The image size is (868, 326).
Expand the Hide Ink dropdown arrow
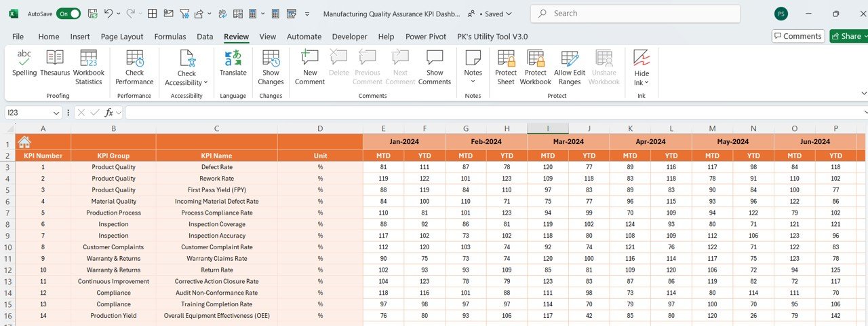pos(646,83)
